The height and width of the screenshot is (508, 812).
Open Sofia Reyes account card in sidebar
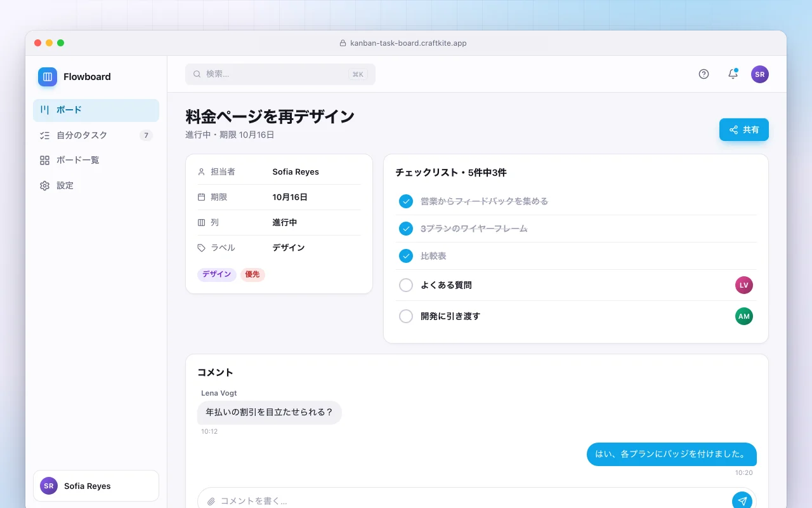coord(96,486)
